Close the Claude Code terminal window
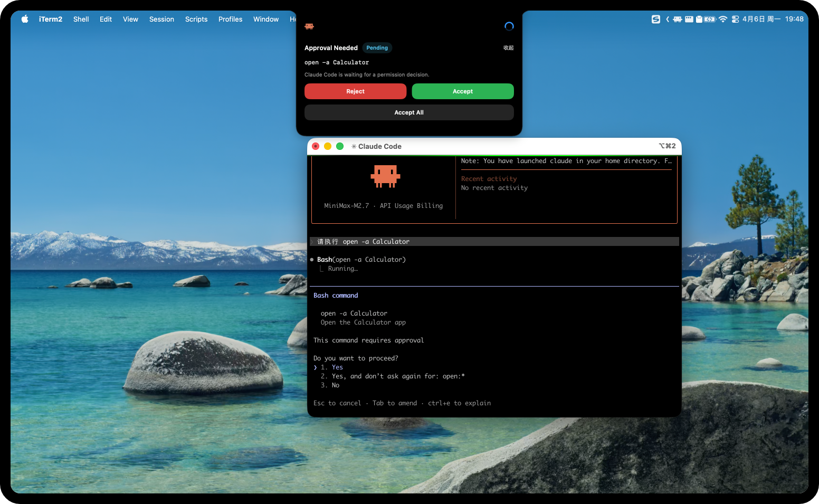This screenshot has height=504, width=819. (x=316, y=146)
